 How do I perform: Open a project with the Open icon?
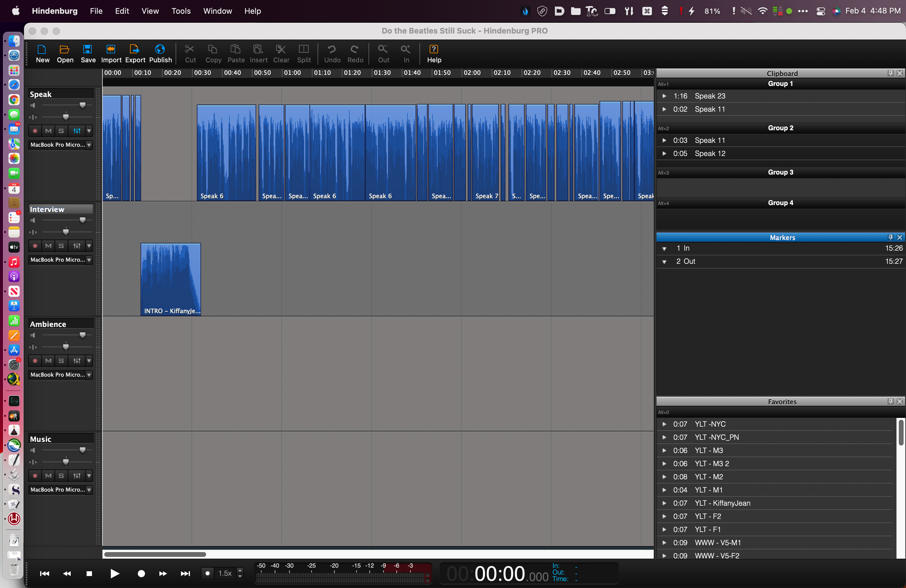pos(65,54)
